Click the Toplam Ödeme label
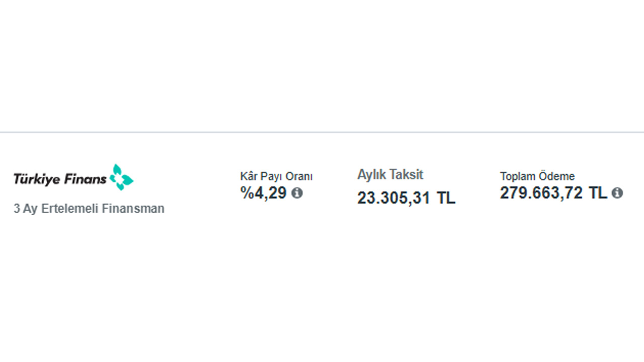This screenshot has height=362, width=644. click(x=537, y=176)
